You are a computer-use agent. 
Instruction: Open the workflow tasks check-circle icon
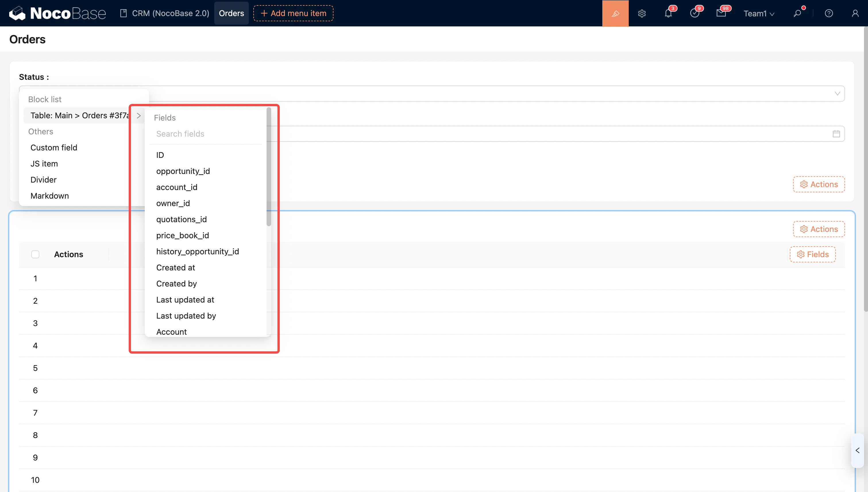695,13
